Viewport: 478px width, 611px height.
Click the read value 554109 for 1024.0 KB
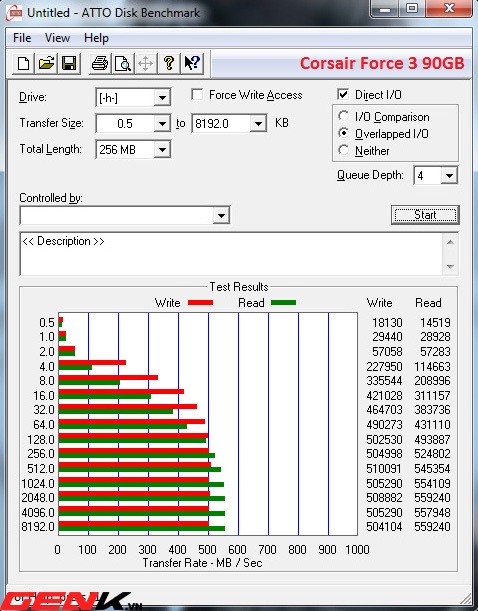click(432, 484)
